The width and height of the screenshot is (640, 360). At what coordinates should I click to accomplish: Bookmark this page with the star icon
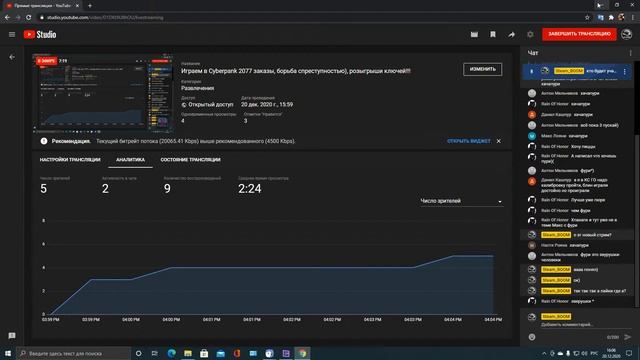point(587,18)
